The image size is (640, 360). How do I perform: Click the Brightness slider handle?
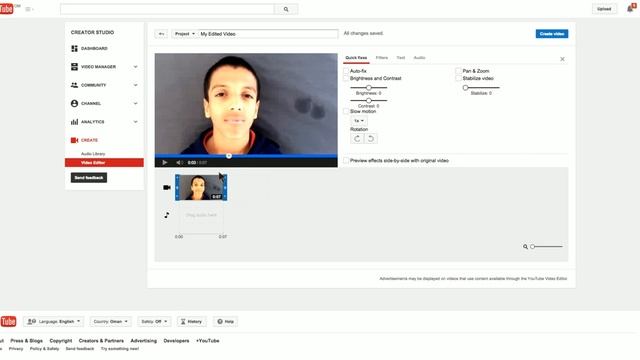pyautogui.click(x=369, y=88)
